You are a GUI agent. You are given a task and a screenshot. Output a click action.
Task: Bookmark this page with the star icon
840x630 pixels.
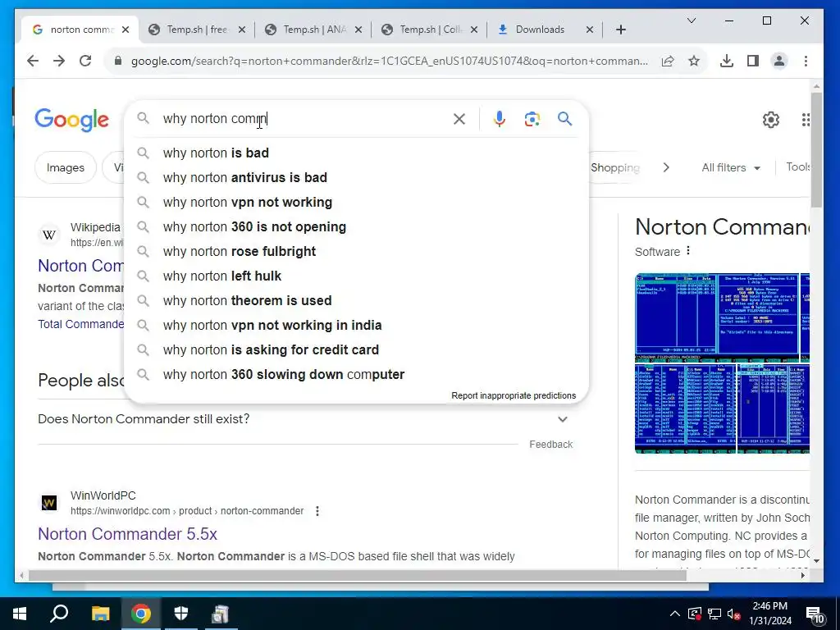pyautogui.click(x=694, y=61)
